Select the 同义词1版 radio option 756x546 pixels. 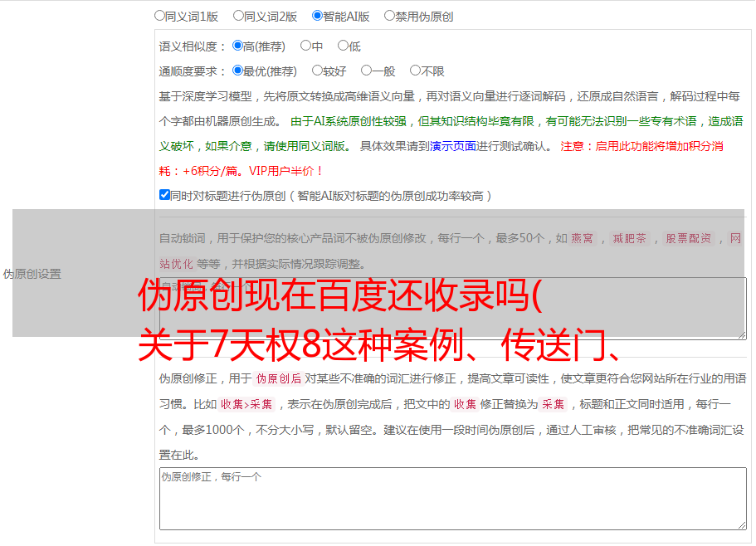pyautogui.click(x=159, y=16)
